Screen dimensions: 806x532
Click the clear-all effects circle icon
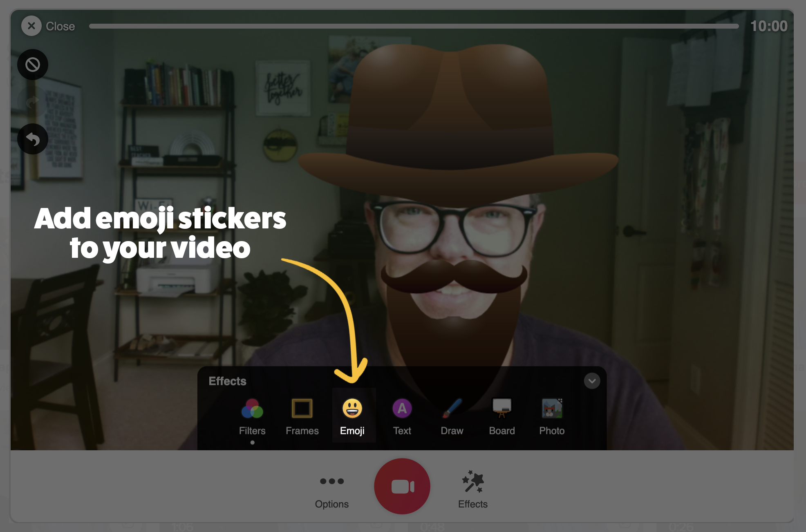coord(33,65)
